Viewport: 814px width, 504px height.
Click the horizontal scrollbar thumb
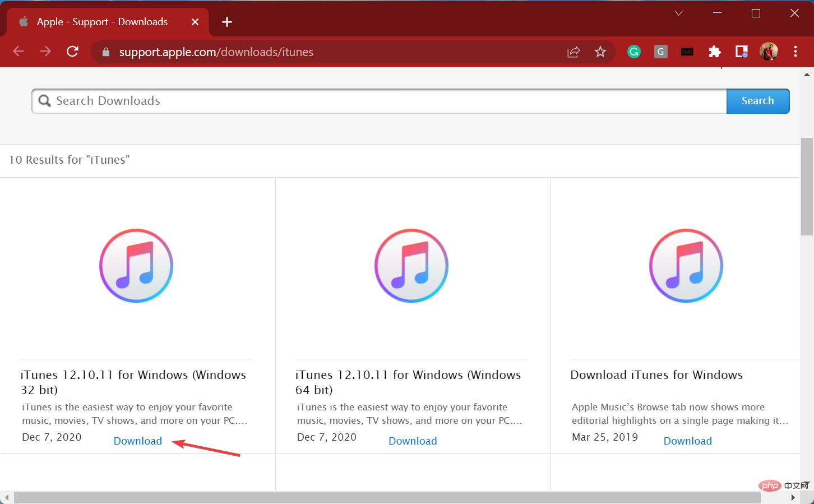(x=387, y=498)
